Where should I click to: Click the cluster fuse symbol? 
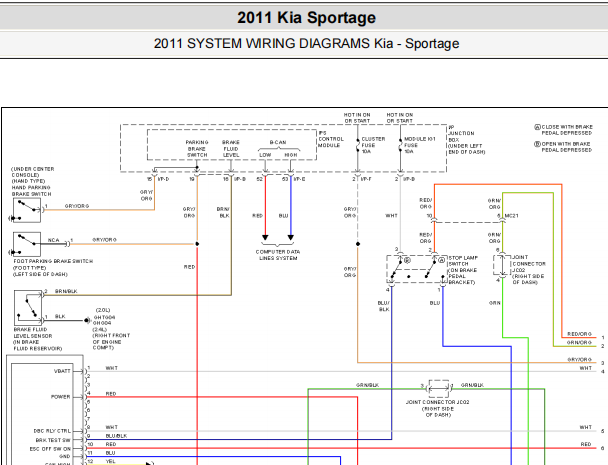pyautogui.click(x=358, y=146)
